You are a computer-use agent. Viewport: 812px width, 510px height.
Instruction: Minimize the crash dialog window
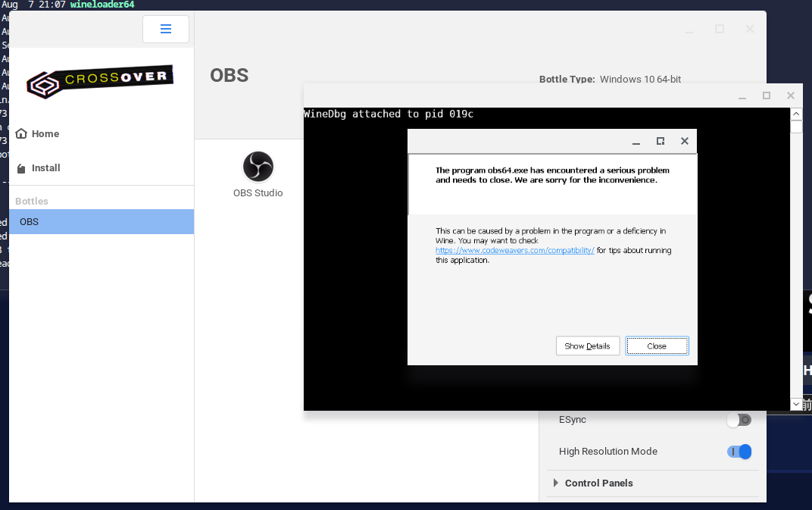[636, 142]
